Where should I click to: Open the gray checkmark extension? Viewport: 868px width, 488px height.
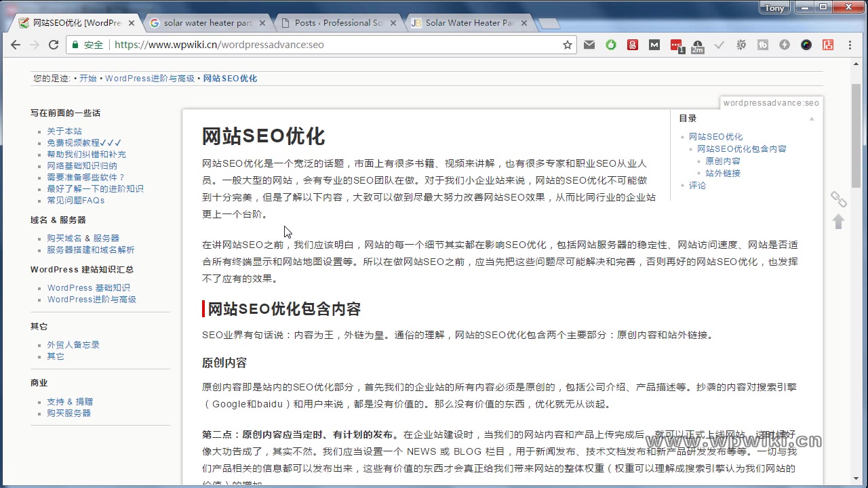719,45
